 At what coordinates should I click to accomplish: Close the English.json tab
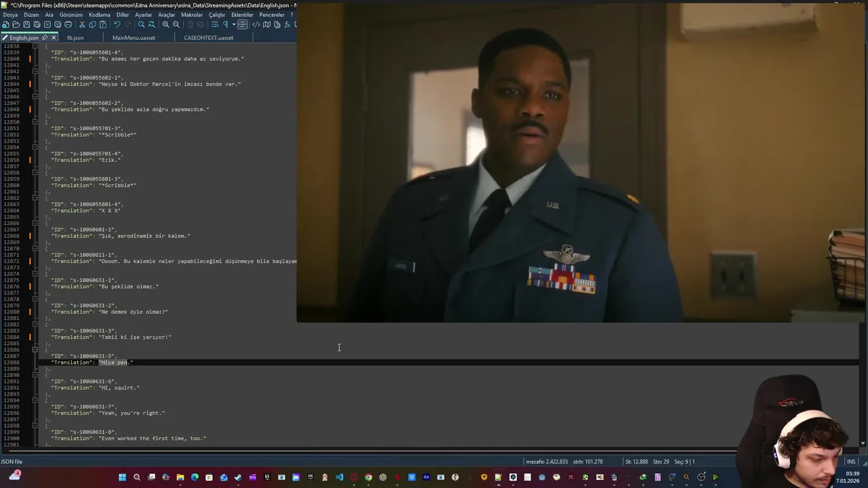pyautogui.click(x=54, y=38)
